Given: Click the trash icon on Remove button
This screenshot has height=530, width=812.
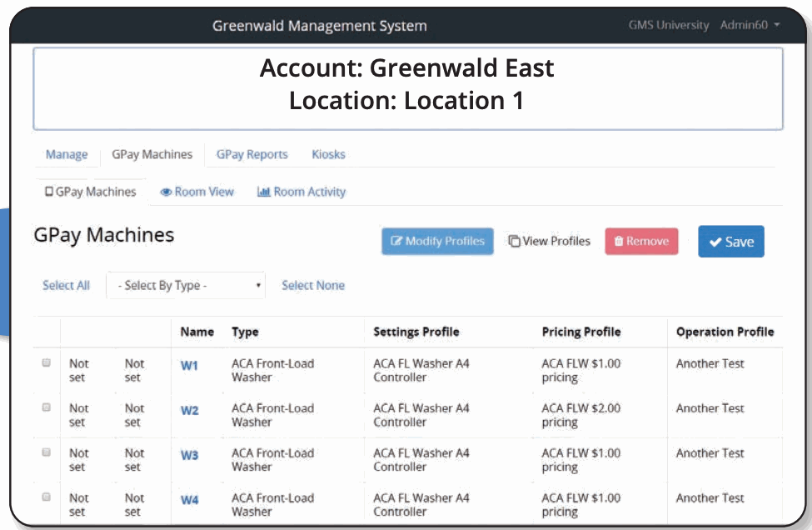Looking at the screenshot, I should coord(618,241).
